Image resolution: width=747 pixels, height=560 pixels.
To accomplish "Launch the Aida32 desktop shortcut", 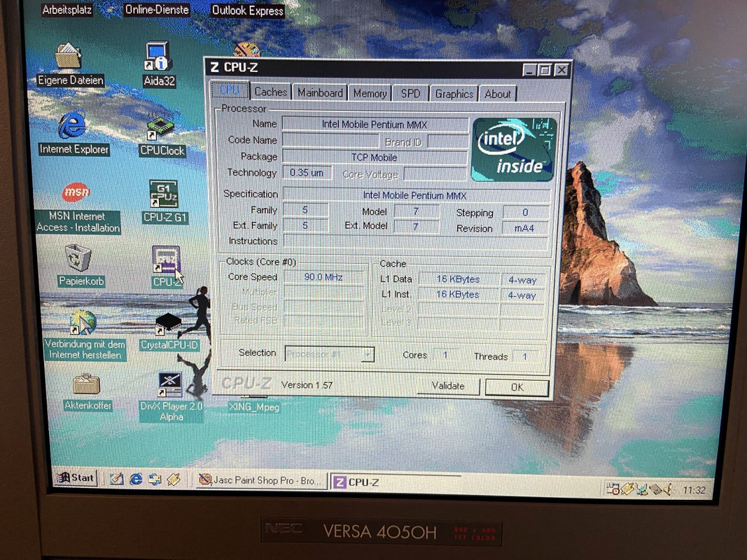I will (x=159, y=65).
